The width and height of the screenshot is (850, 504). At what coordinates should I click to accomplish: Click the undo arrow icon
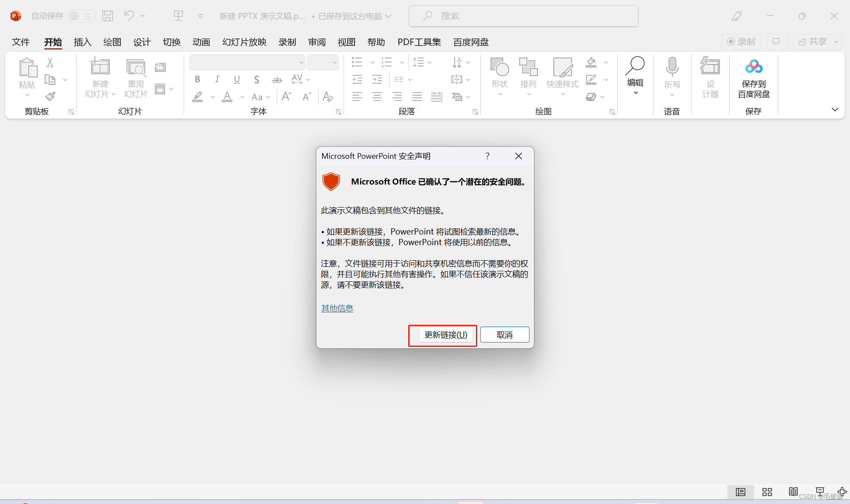click(129, 16)
